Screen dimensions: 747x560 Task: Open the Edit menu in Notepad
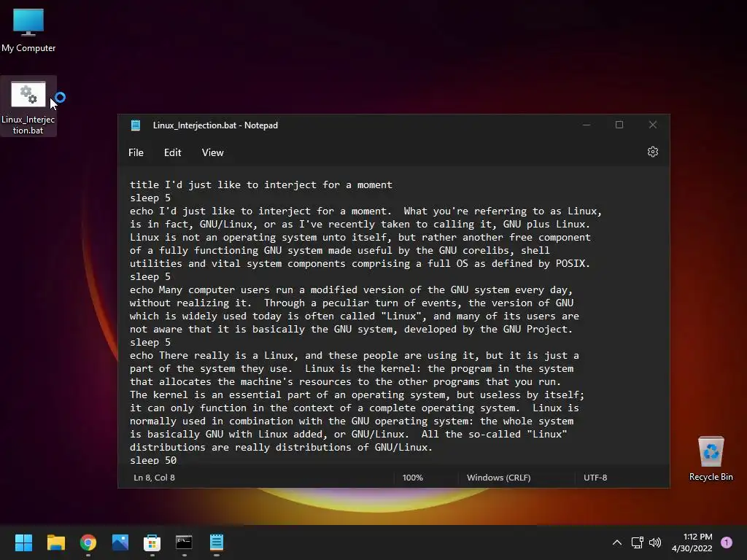coord(172,152)
